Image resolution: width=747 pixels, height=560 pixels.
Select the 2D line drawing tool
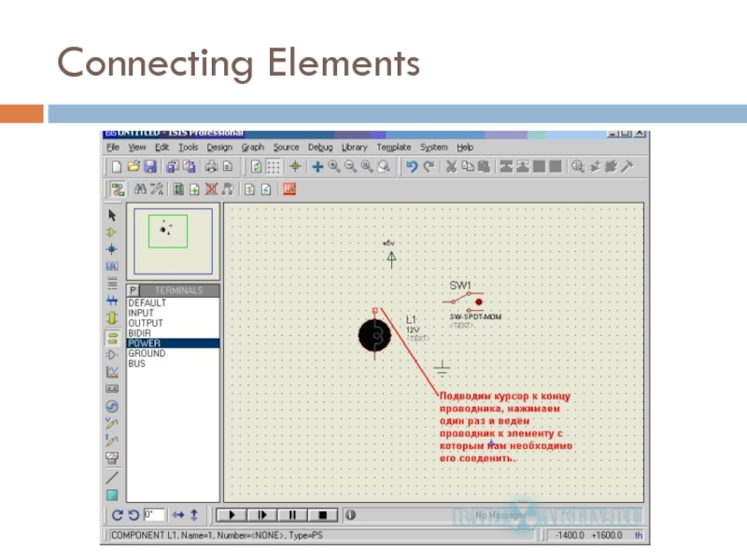tap(112, 478)
